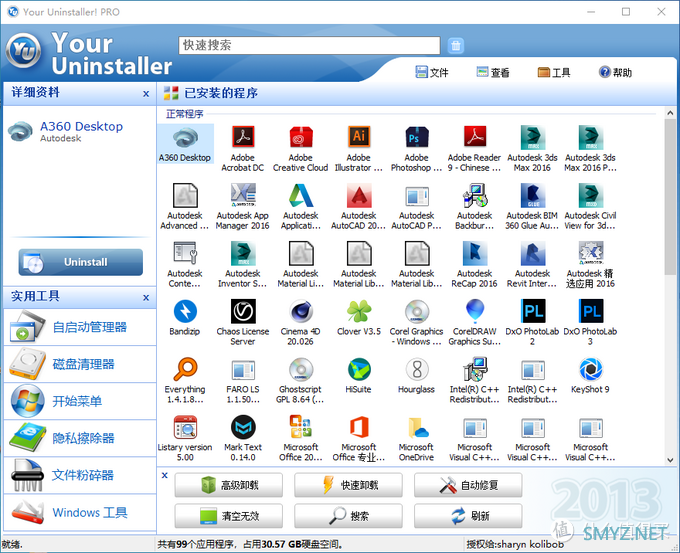This screenshot has width=680, height=553.
Task: Select the Adobe Photoshop program icon
Action: click(x=417, y=138)
